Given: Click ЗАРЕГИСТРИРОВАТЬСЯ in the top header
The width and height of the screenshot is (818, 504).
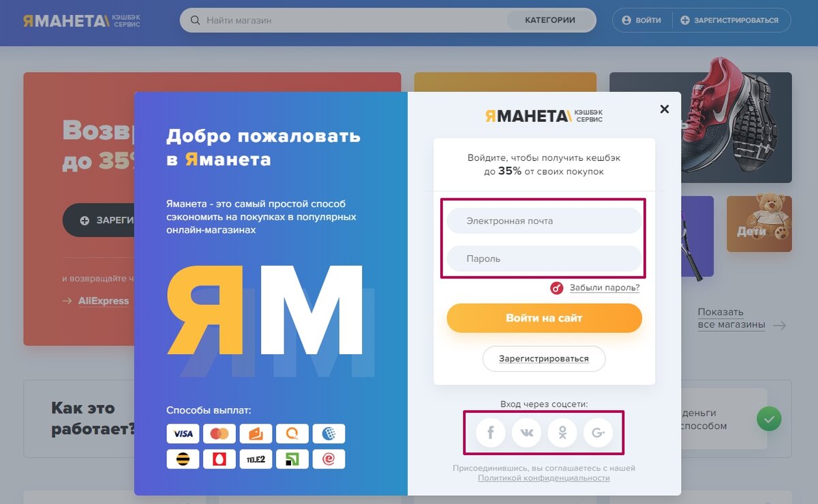Looking at the screenshot, I should tap(729, 20).
